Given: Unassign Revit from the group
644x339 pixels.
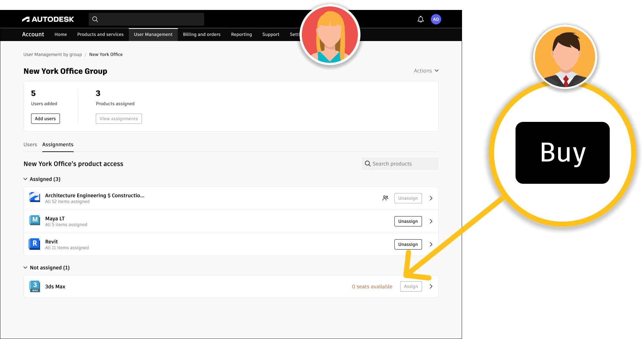Looking at the screenshot, I should [408, 244].
